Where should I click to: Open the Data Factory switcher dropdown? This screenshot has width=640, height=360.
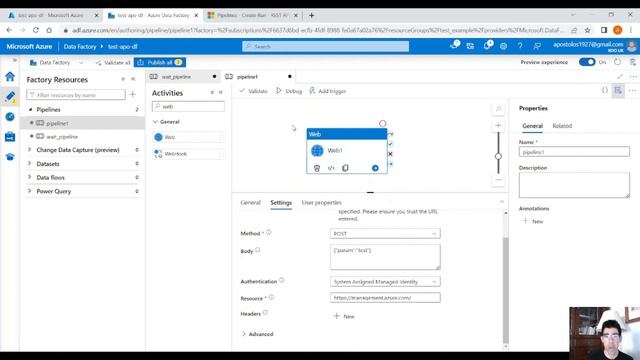pos(56,62)
